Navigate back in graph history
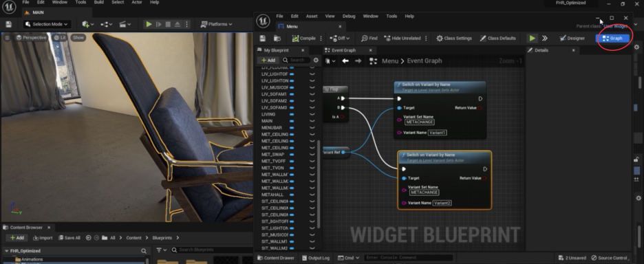Image resolution: width=644 pixels, height=264 pixels. [x=345, y=60]
